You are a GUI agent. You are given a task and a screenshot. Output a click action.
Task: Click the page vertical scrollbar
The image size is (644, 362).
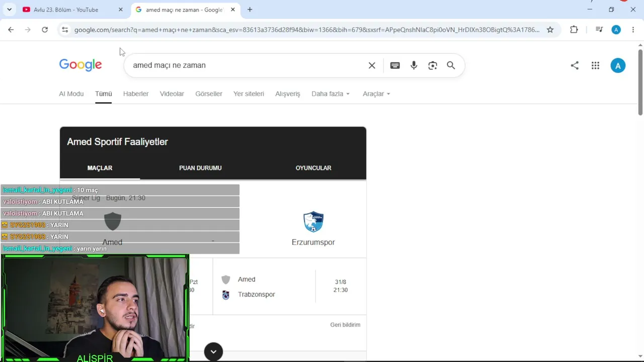pos(640,82)
